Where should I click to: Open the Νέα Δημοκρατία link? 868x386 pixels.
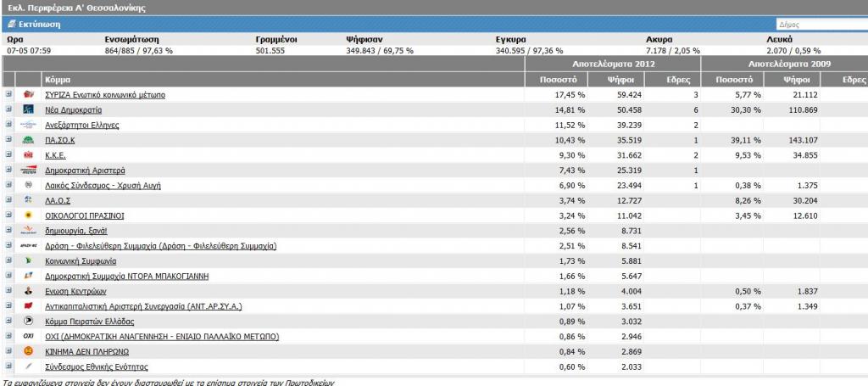click(x=74, y=109)
